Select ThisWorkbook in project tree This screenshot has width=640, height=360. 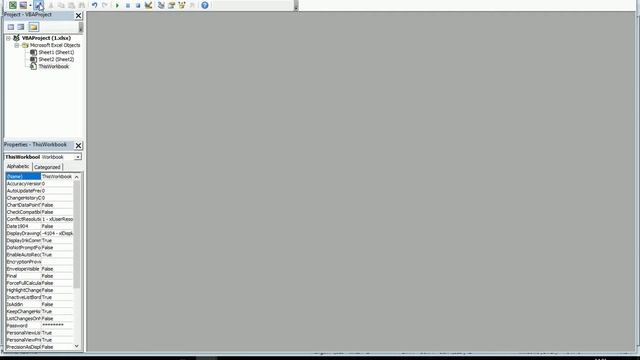point(53,67)
